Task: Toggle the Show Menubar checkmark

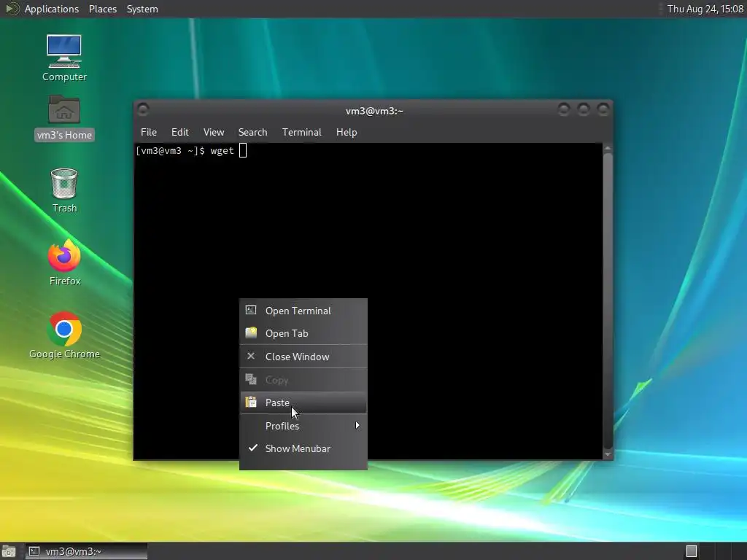Action: pyautogui.click(x=253, y=448)
